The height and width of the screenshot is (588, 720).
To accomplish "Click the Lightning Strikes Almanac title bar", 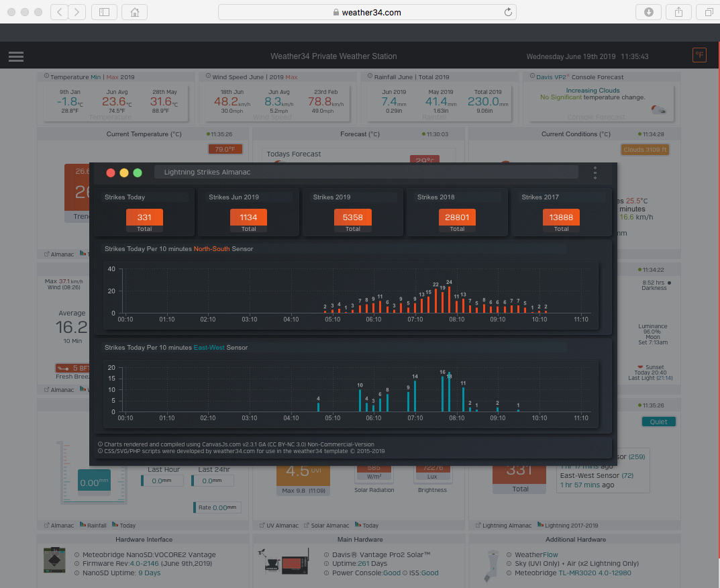I will click(x=366, y=173).
